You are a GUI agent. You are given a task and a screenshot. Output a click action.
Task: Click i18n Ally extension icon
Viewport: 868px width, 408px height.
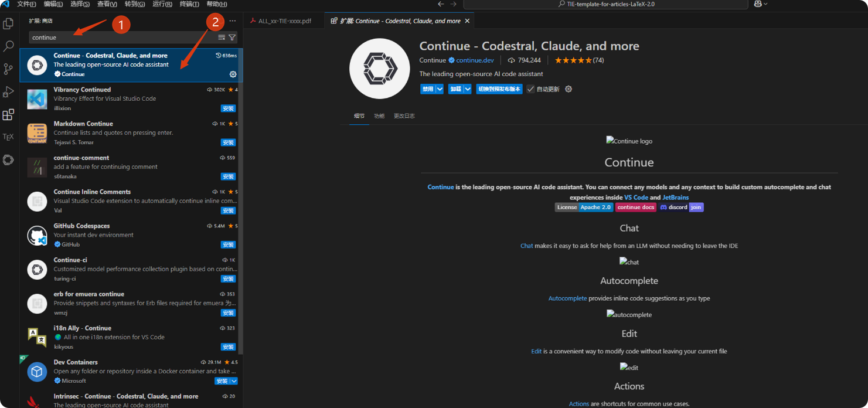pos(37,338)
